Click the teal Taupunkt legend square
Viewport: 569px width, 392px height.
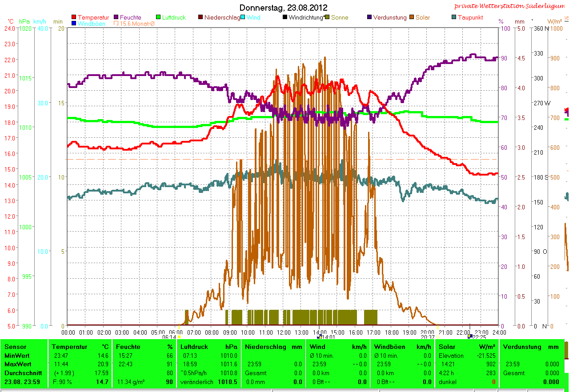coord(454,17)
